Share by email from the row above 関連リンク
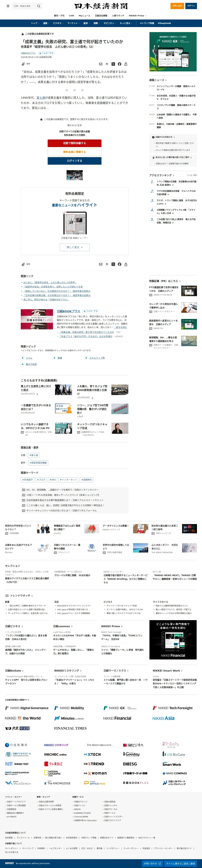Viewport: 202px width, 868px height. click(101, 264)
